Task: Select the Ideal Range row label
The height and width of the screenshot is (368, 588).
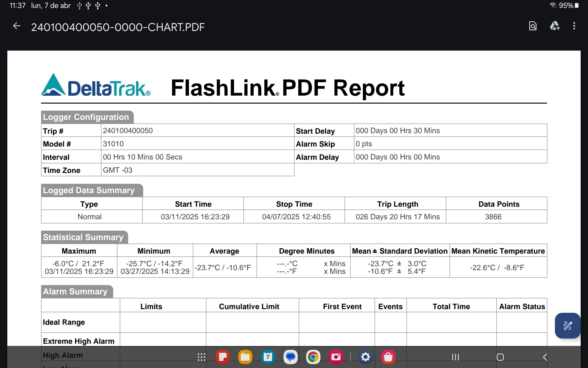Action: [64, 322]
